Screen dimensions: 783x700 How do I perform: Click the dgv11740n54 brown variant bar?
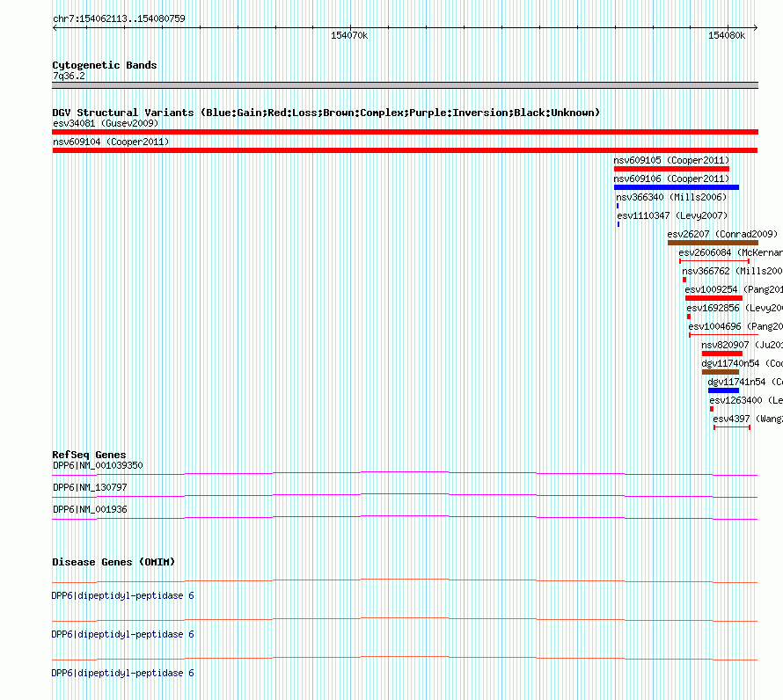[721, 372]
